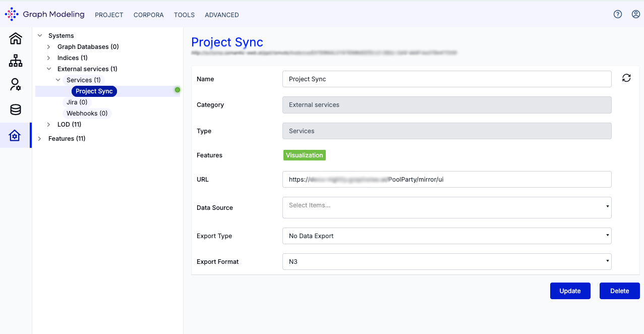This screenshot has width=644, height=334.
Task: Click into the Name input field
Action: click(x=447, y=79)
